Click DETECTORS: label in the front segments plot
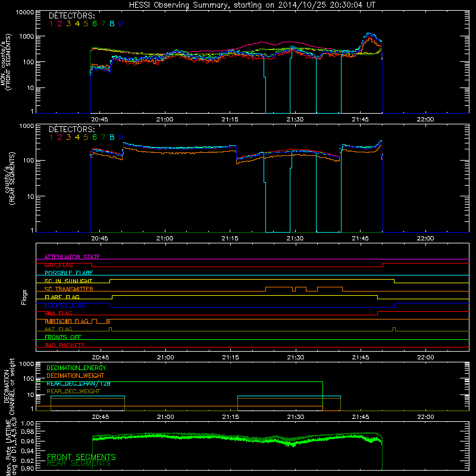This screenshot has width=476, height=476. [71, 16]
